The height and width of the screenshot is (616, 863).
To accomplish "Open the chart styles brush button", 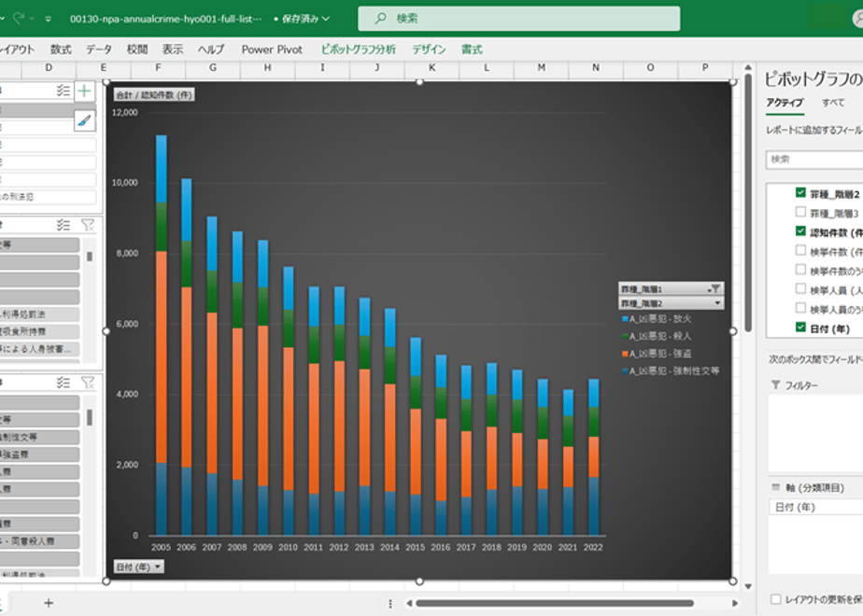I will click(84, 120).
